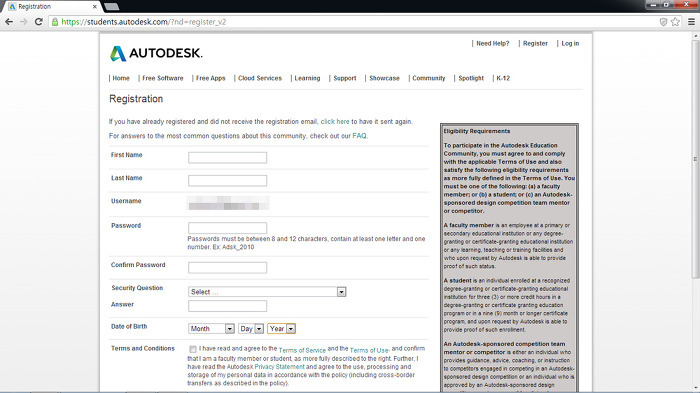
Task: Click the security Answer field
Action: (227, 306)
